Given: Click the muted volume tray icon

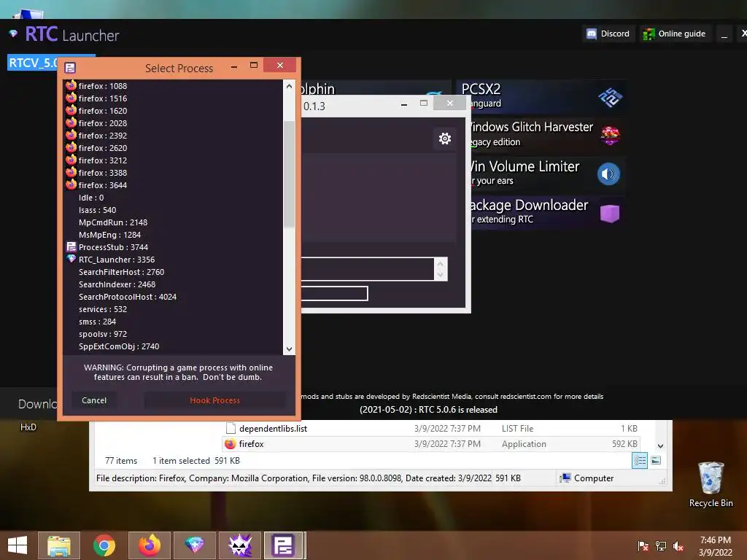Looking at the screenshot, I should 678,546.
